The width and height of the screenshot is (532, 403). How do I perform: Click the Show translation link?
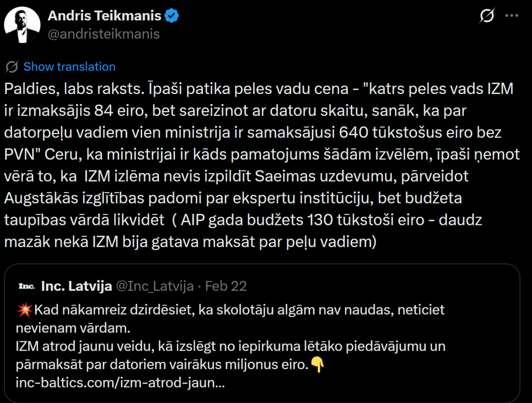pyautogui.click(x=70, y=67)
